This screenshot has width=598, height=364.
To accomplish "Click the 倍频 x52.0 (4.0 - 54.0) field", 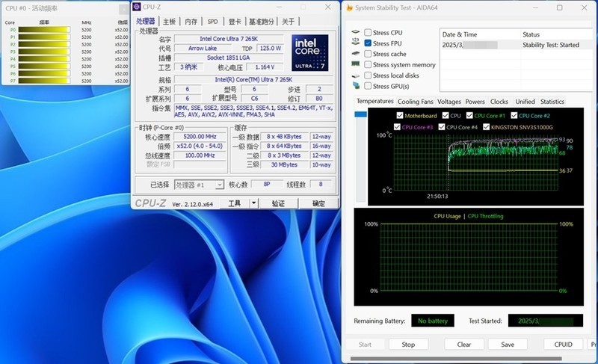I will point(200,146).
